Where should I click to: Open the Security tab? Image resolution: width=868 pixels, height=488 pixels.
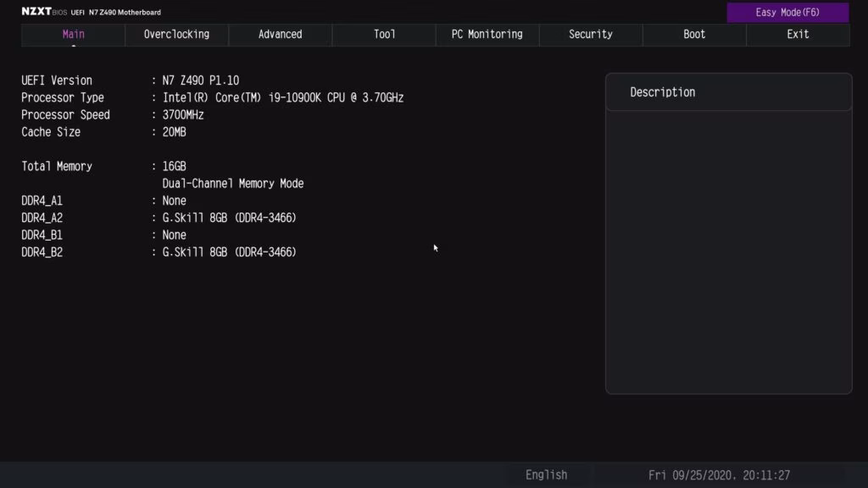[591, 34]
